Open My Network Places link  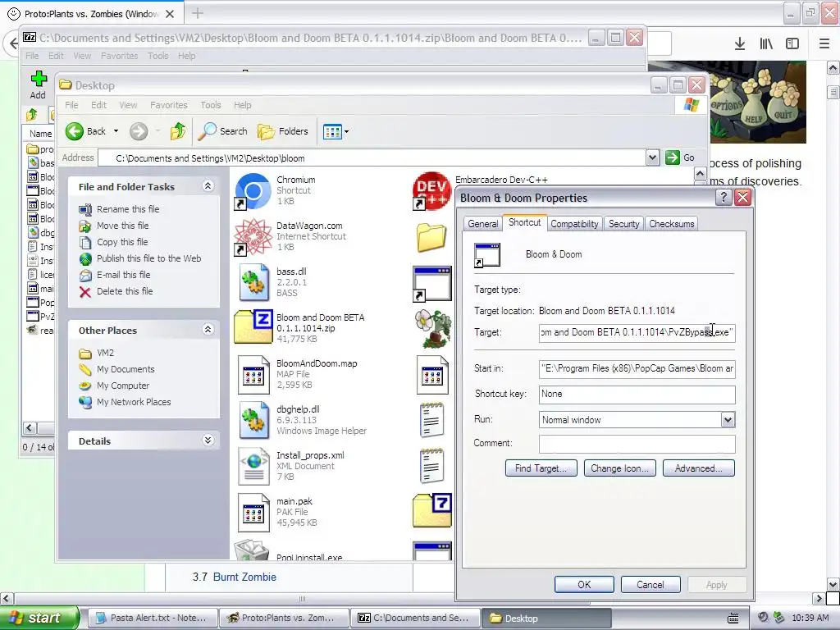(x=134, y=402)
